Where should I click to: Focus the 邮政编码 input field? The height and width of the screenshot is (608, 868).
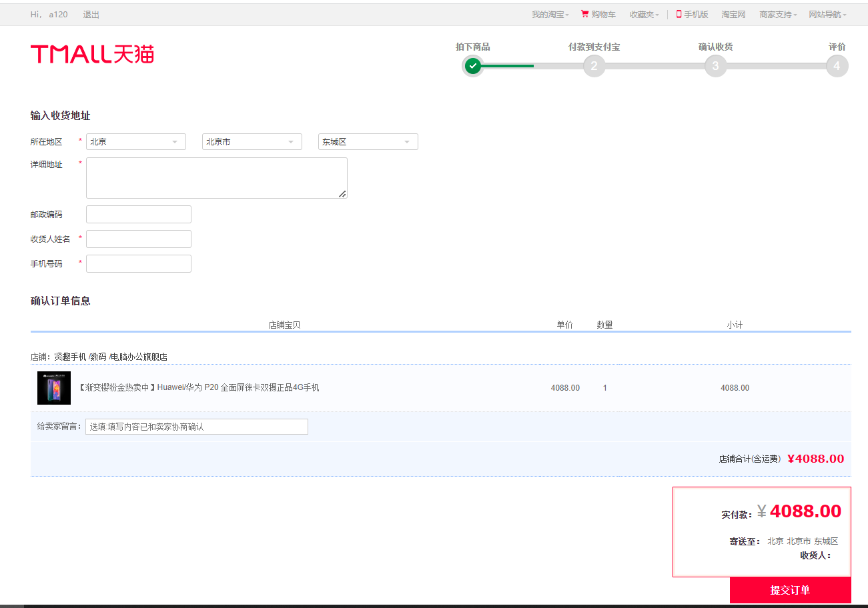pos(139,215)
